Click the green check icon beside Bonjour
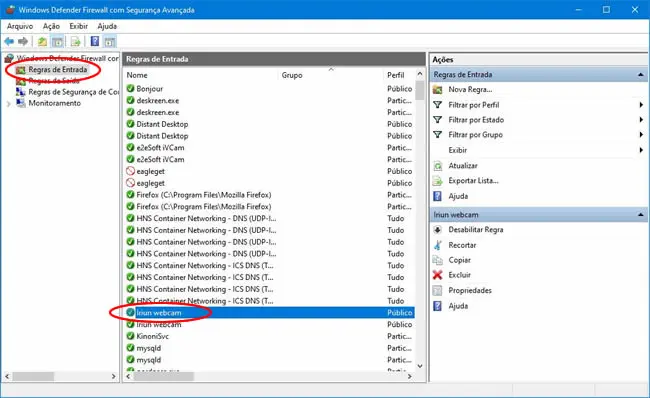Screen dimensions: 650x398 tap(131, 89)
